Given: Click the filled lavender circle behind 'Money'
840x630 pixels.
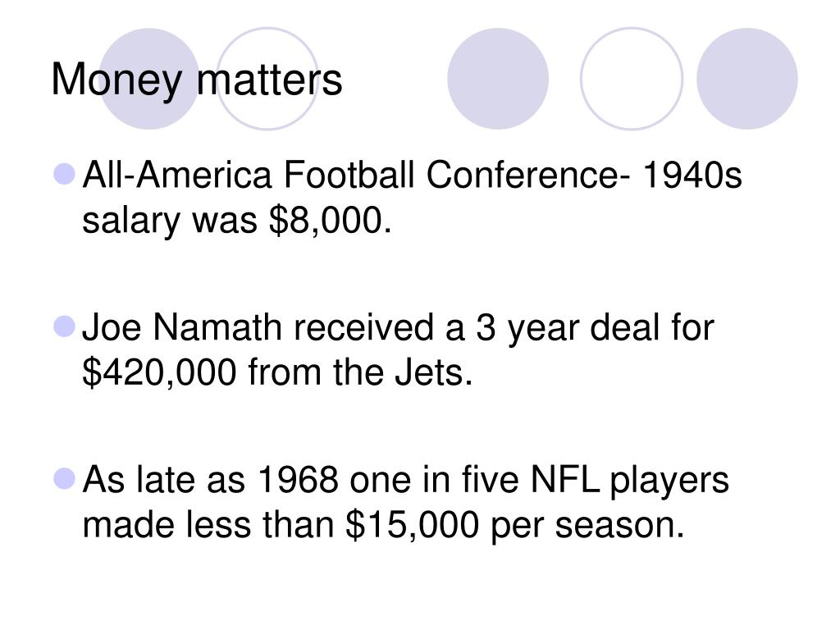Looking at the screenshot, I should [149, 79].
